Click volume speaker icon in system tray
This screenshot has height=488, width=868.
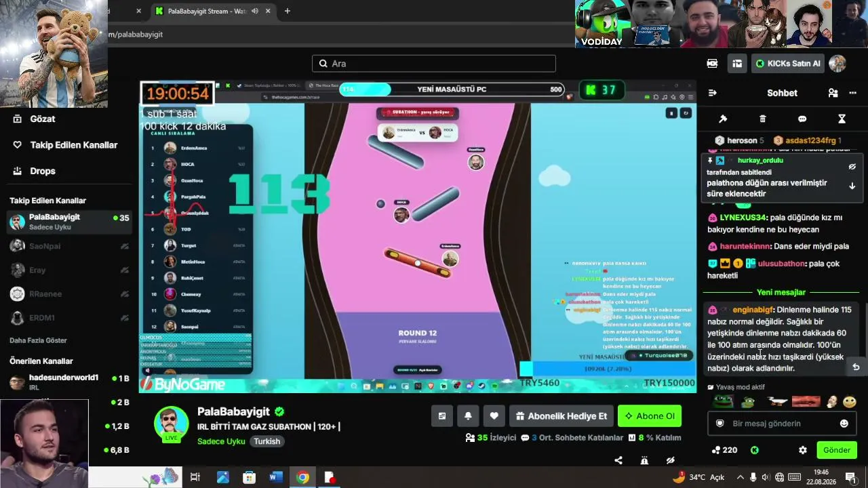[x=766, y=477]
